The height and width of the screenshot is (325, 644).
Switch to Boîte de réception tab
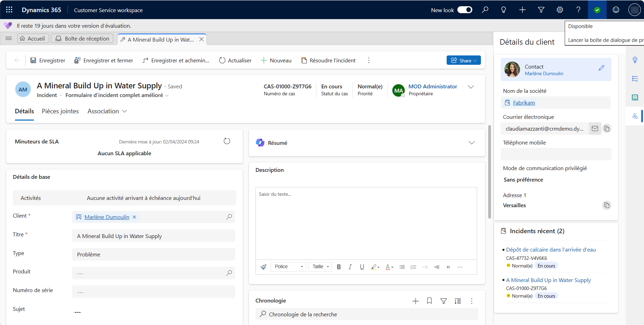pos(82,38)
